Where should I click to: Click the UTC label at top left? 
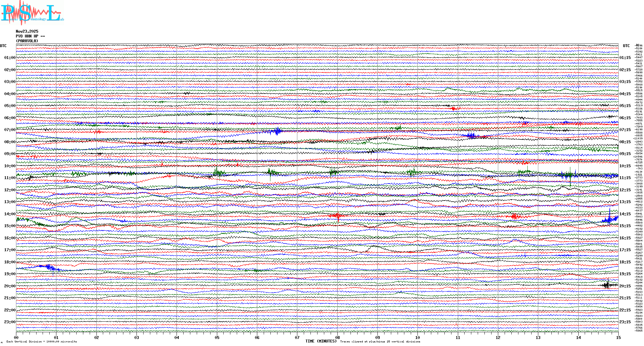click(x=3, y=46)
